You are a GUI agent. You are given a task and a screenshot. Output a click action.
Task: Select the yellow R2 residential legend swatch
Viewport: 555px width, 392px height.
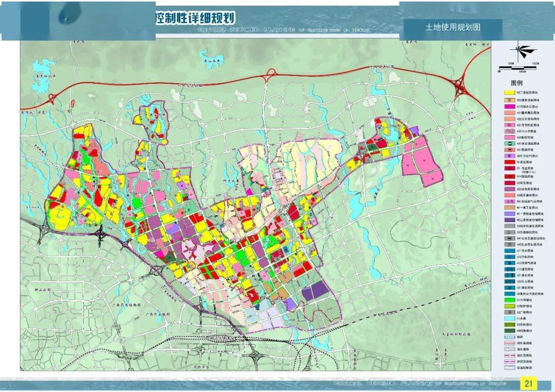coord(509,94)
